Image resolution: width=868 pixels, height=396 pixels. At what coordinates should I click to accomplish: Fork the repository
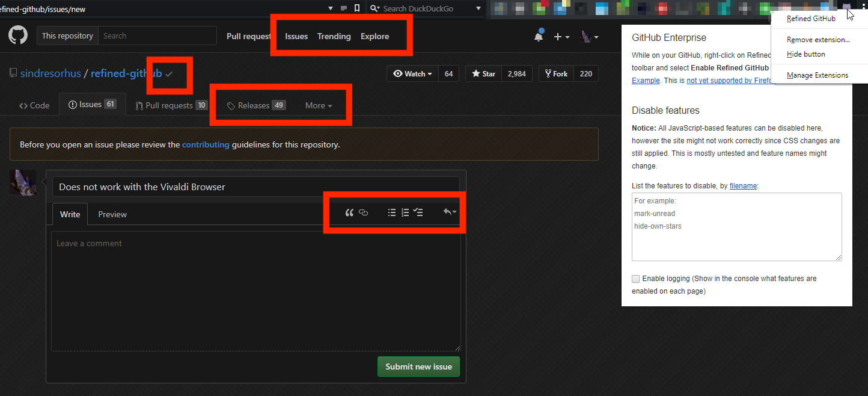[556, 73]
